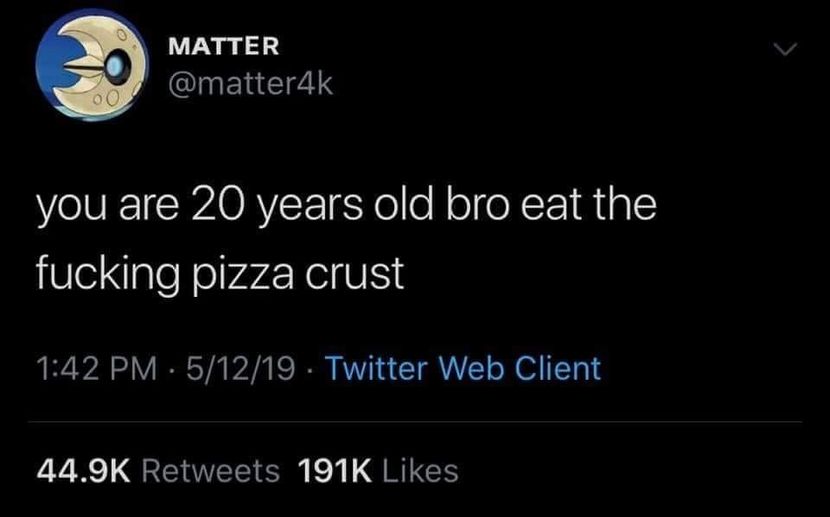View the 191K Likes list
The height and width of the screenshot is (517, 830).
[378, 469]
